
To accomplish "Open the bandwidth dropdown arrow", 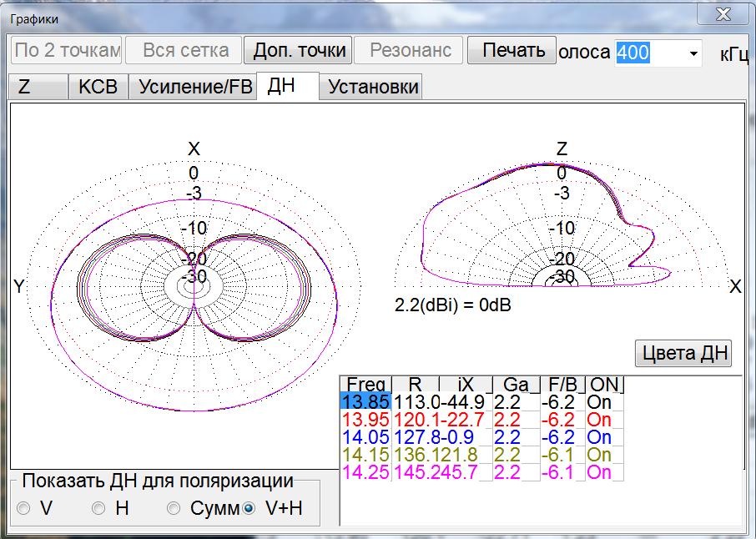I will tap(693, 53).
